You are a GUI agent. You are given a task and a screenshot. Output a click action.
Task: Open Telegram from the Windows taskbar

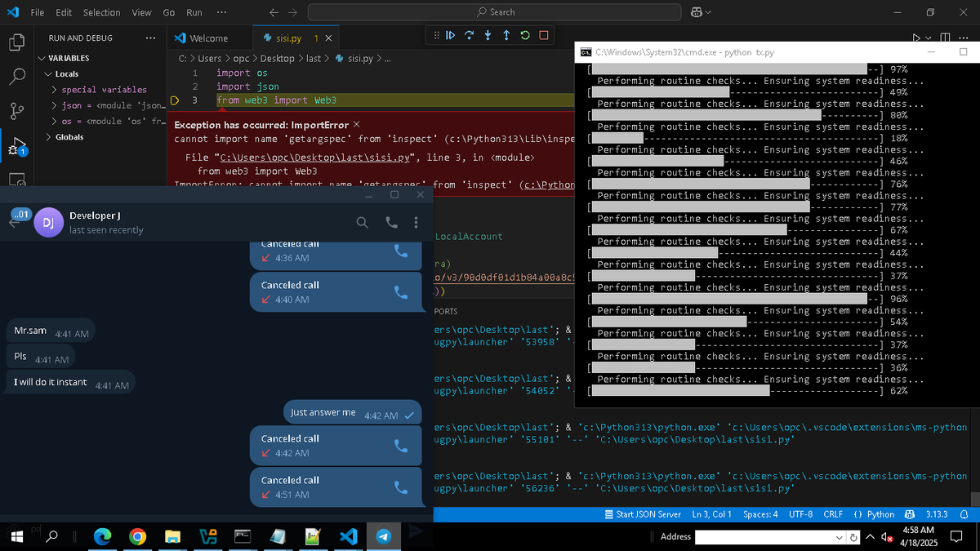382,536
